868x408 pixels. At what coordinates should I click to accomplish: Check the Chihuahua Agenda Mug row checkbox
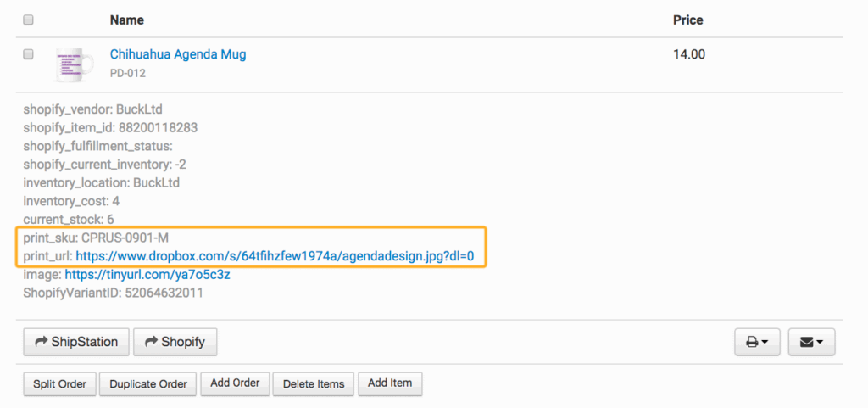pos(28,54)
